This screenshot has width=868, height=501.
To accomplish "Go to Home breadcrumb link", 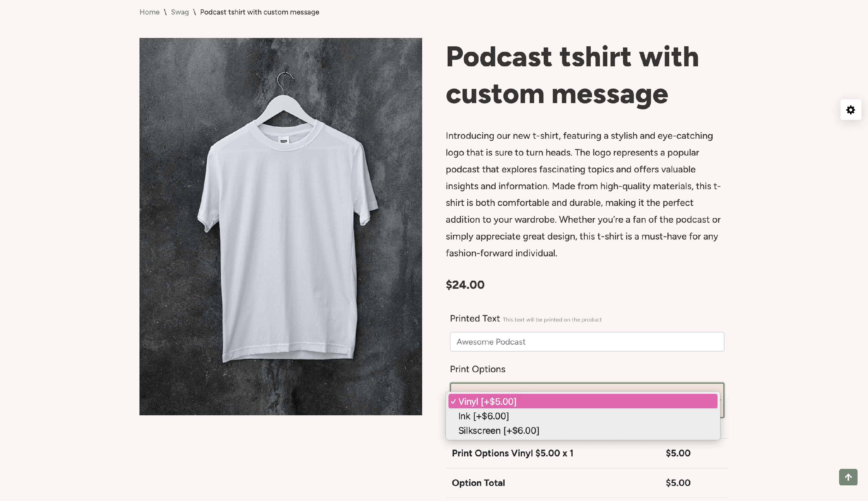I will (149, 12).
